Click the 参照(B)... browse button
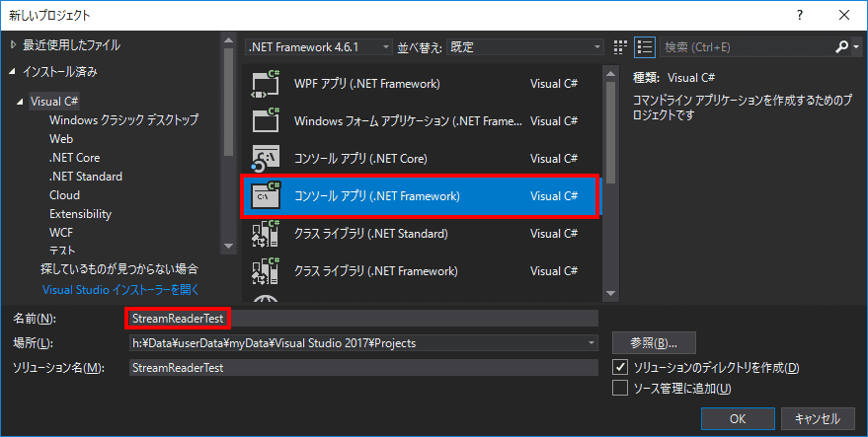The width and height of the screenshot is (868, 437). coord(653,343)
